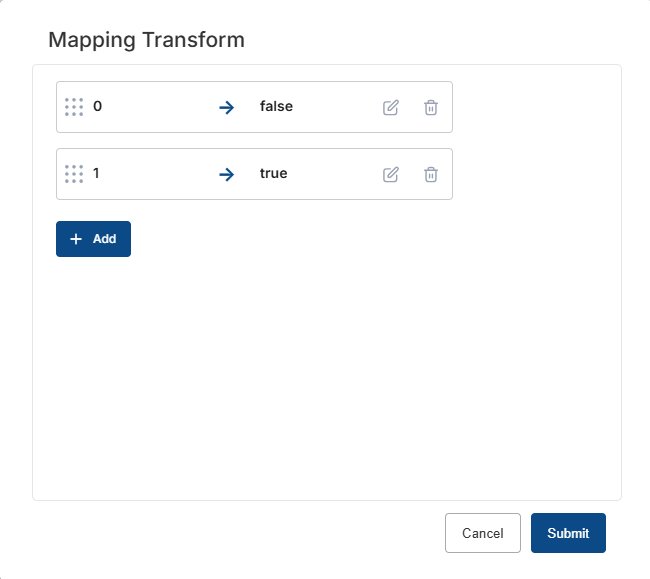Screen dimensions: 650x579
Task: Select the target value false
Action: pos(276,106)
